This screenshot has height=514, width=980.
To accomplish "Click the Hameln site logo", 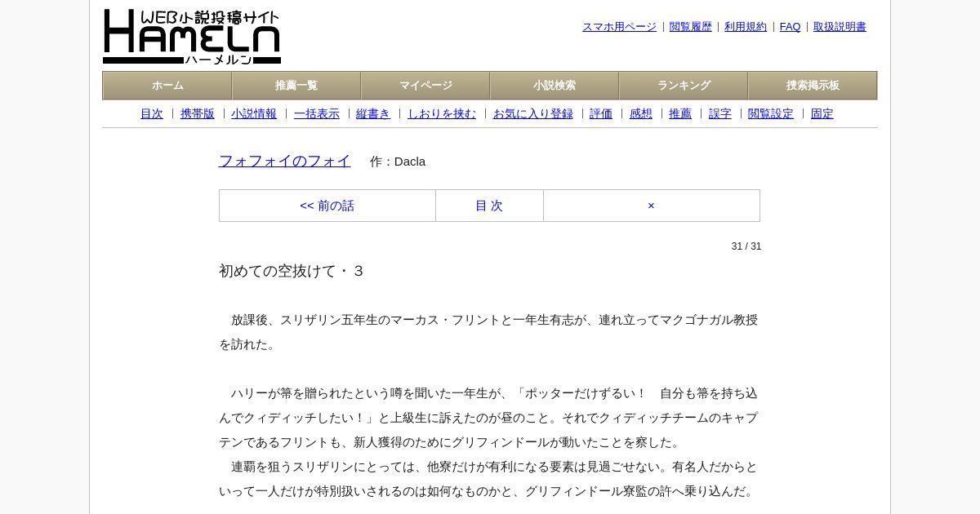I will point(192,37).
